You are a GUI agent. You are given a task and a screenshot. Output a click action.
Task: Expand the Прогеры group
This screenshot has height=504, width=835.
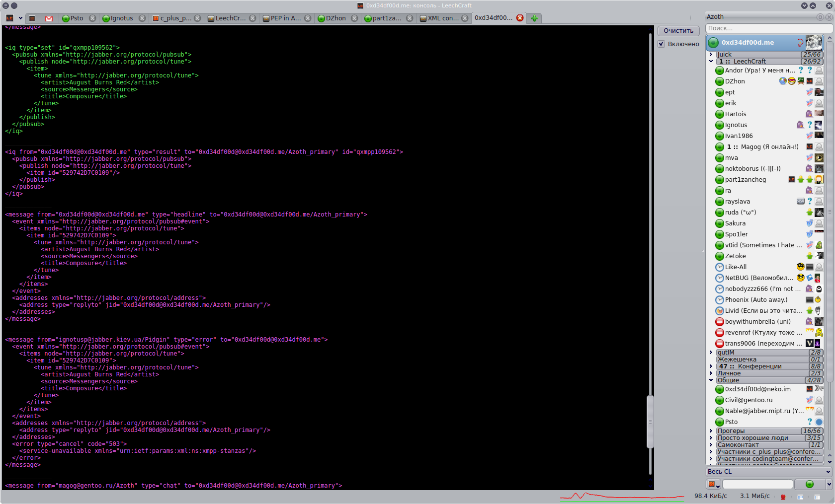(x=711, y=431)
